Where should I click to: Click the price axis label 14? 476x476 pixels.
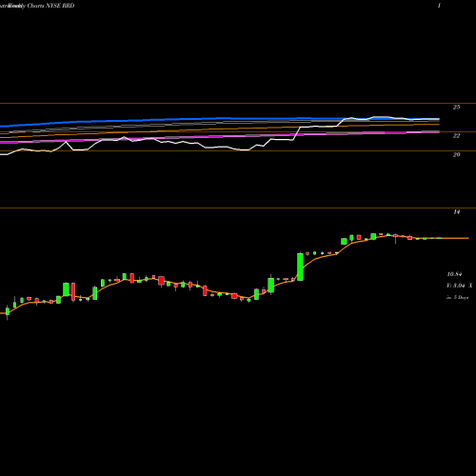pyautogui.click(x=456, y=212)
